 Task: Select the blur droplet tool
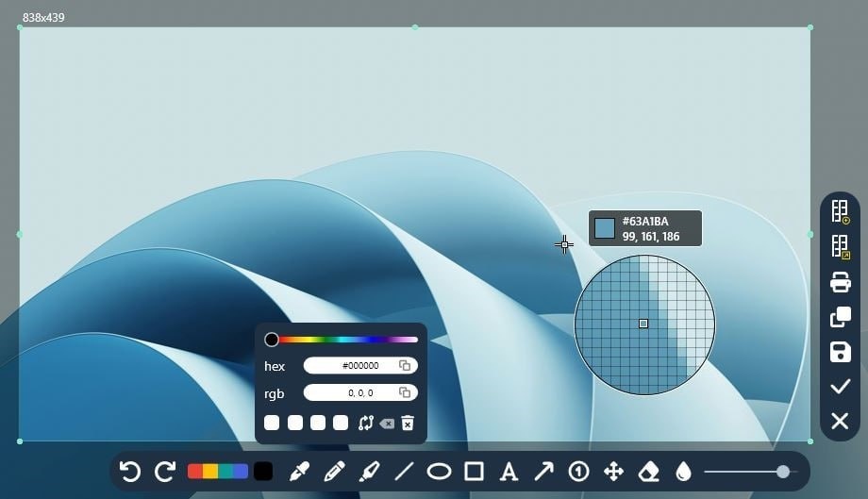tap(684, 472)
